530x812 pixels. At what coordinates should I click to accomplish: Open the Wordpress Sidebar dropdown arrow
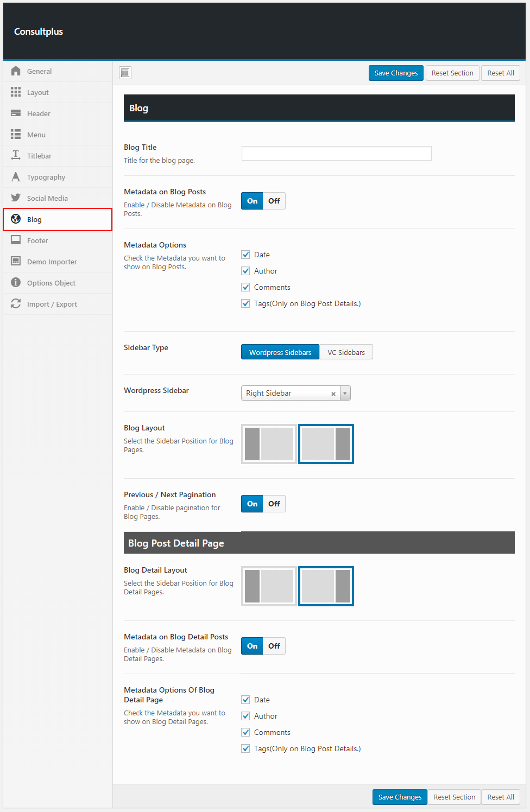click(x=345, y=393)
